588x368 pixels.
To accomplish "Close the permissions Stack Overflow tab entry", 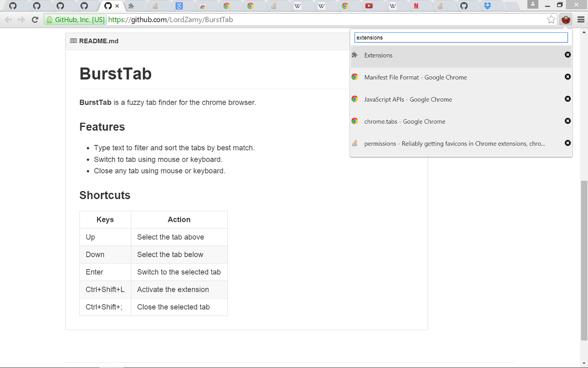I will (x=568, y=143).
